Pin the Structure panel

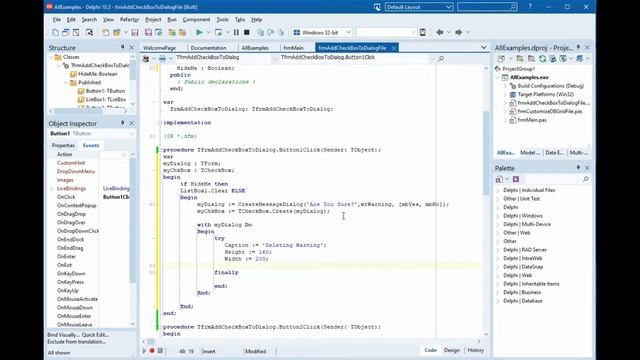click(122, 47)
